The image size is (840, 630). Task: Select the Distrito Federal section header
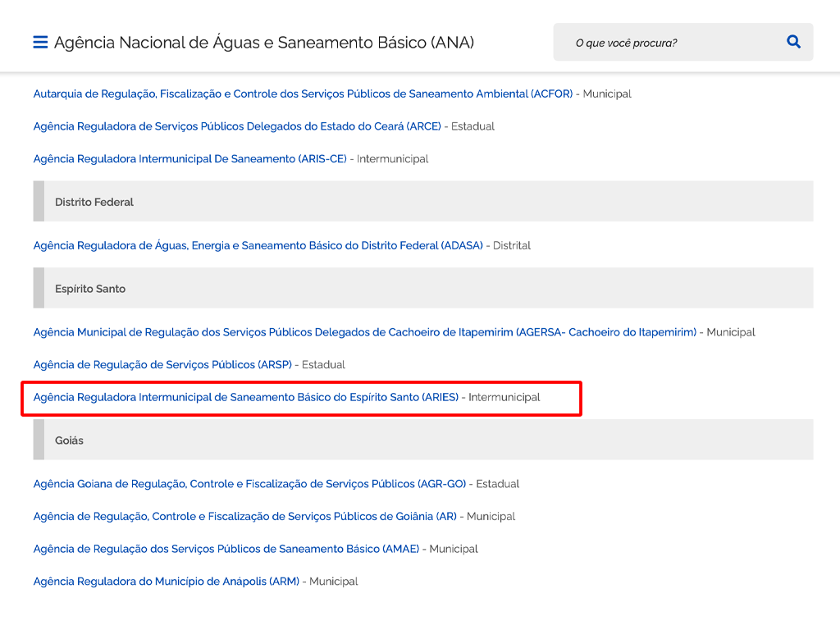point(94,202)
